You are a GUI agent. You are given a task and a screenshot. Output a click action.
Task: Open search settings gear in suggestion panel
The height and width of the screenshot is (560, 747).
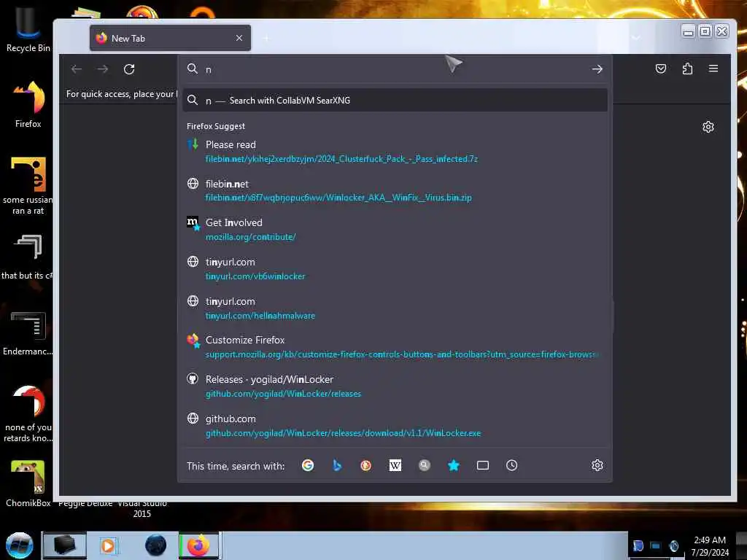[597, 465]
